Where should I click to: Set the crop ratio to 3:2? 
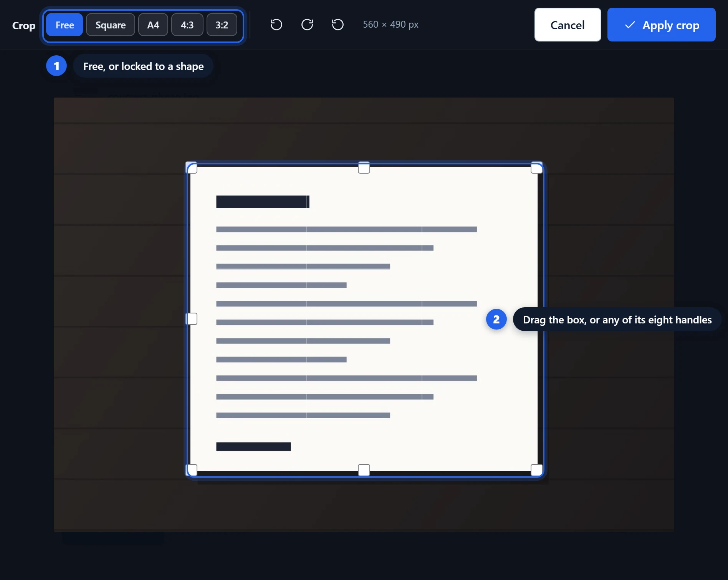[x=222, y=25]
